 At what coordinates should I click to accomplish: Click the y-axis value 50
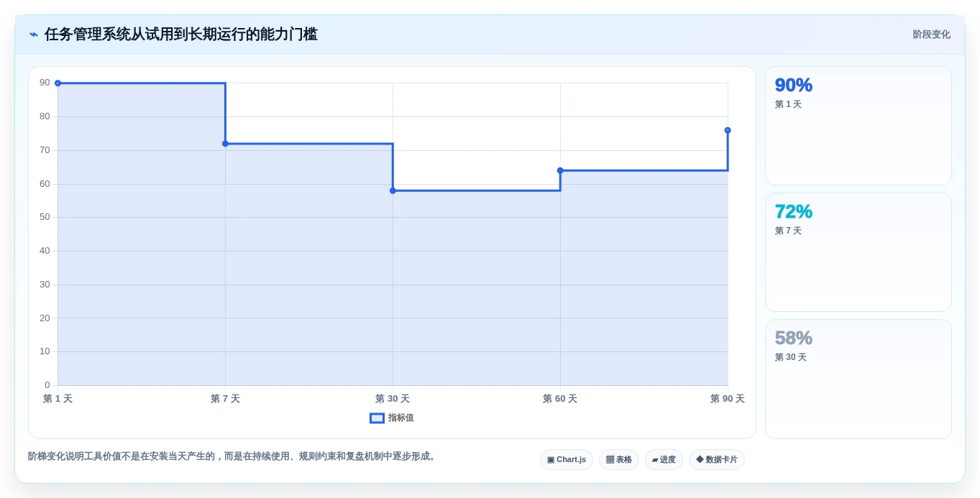click(x=45, y=217)
